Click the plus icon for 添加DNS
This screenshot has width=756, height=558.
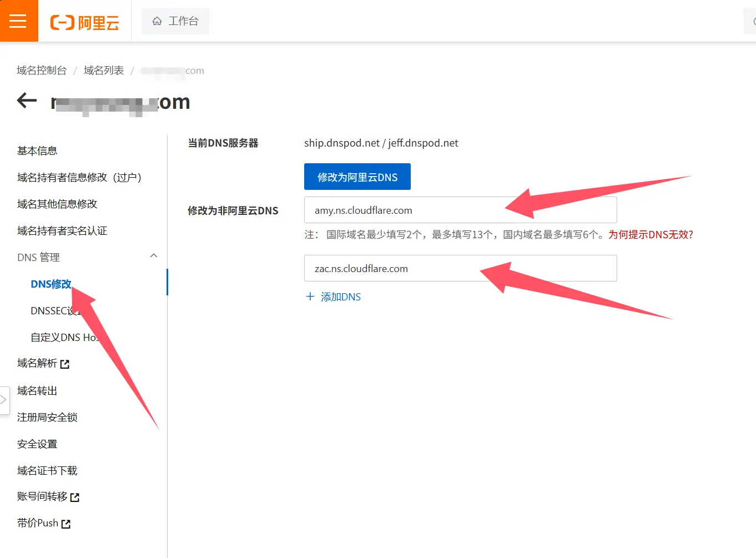tap(310, 296)
